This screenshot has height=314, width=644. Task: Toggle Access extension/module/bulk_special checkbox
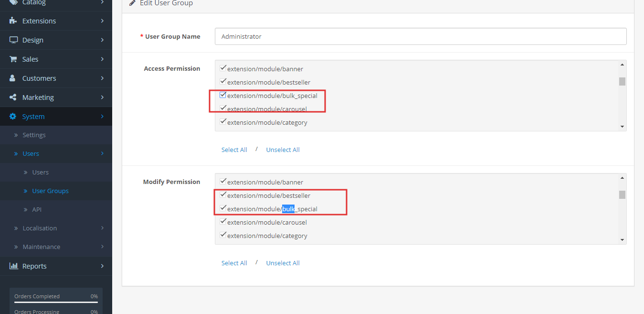223,95
